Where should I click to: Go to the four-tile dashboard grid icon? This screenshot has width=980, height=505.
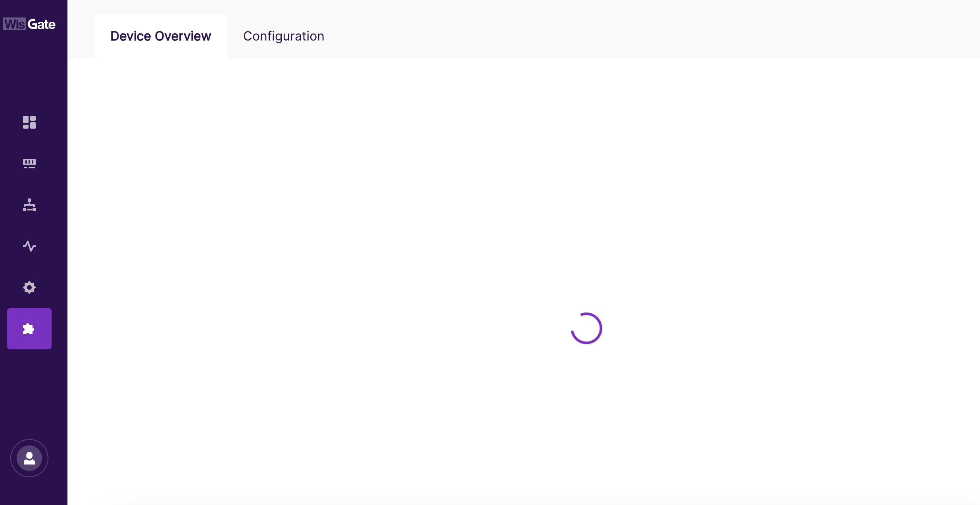(x=29, y=122)
